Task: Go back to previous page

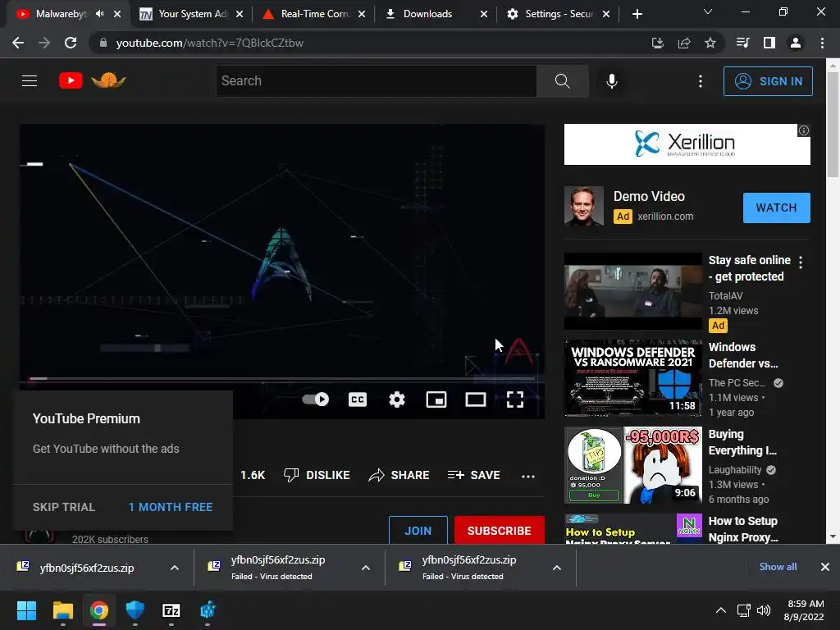Action: pos(18,43)
